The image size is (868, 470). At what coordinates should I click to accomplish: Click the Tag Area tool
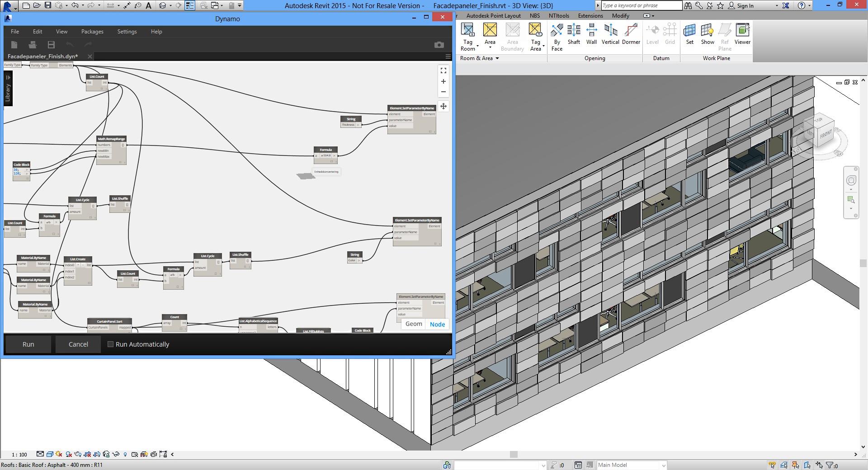[535, 37]
